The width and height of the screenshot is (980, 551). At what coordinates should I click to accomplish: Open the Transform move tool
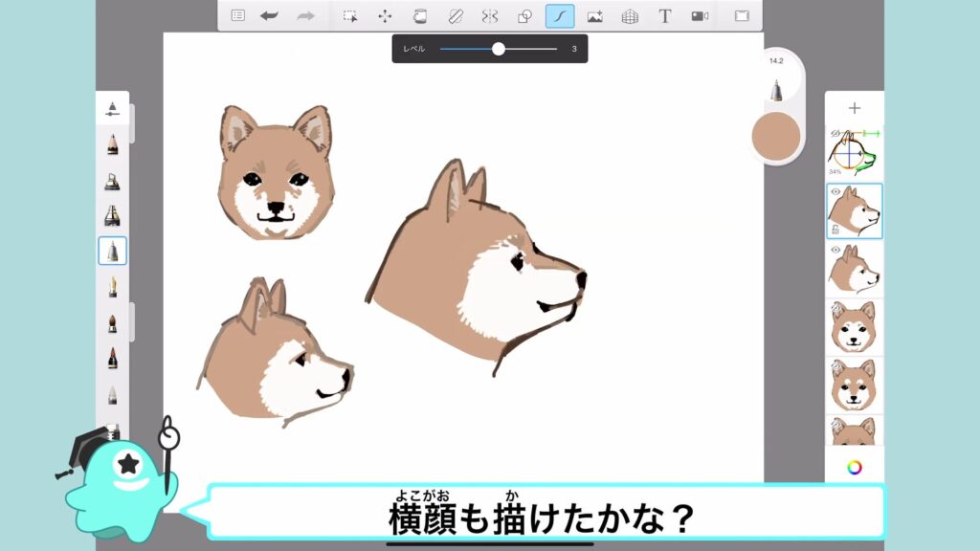[385, 15]
